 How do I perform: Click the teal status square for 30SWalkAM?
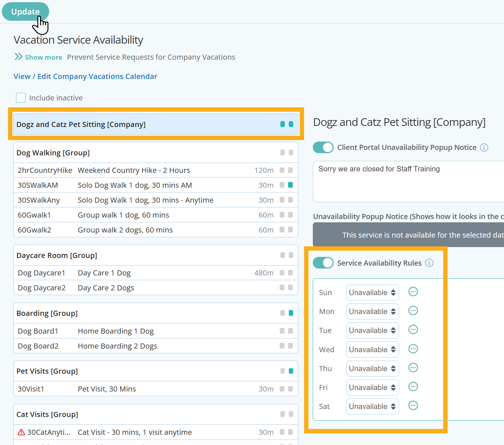tap(291, 185)
